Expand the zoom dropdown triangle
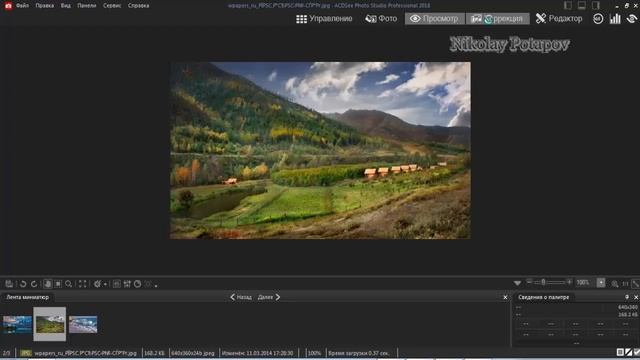Screen dimensions: 640x360 click(517, 283)
